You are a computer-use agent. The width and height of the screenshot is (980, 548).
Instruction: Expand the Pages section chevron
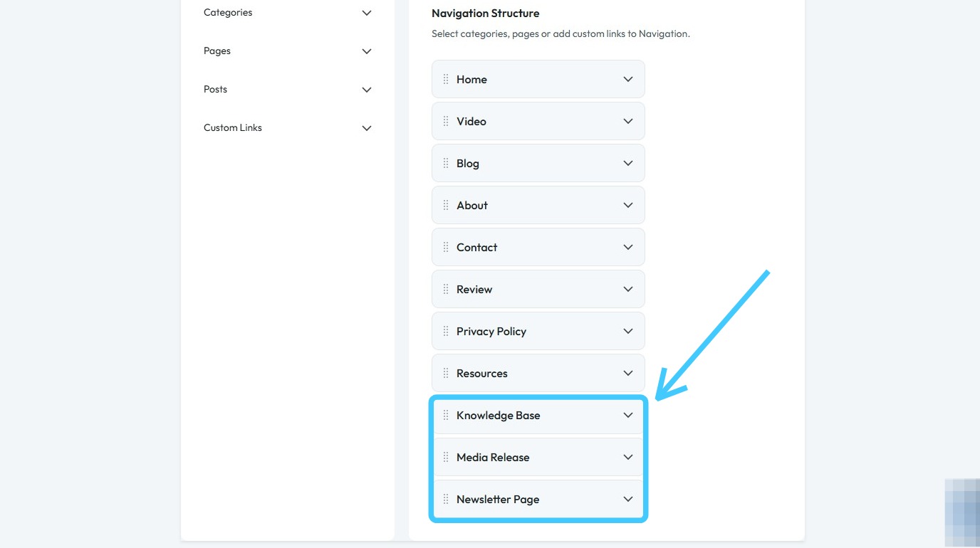pos(367,51)
